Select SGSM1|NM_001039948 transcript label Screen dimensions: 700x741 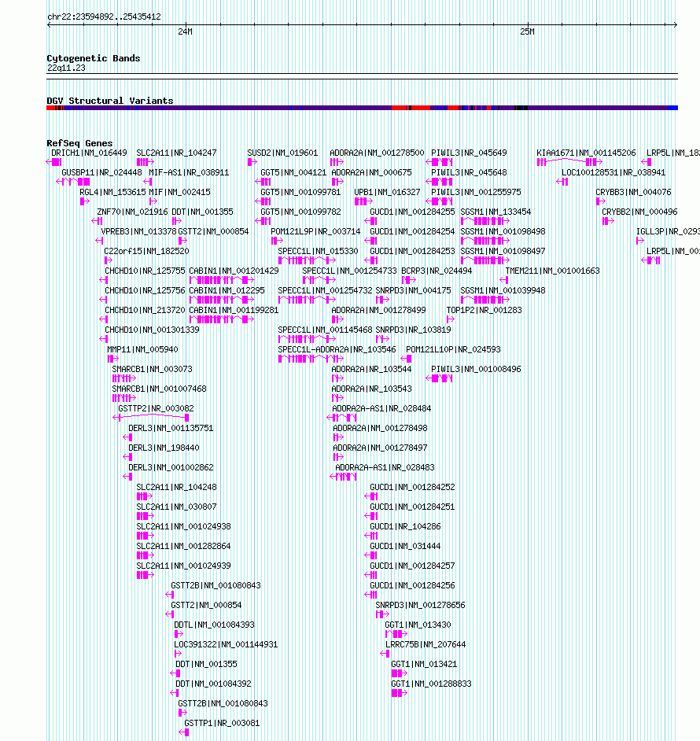503,290
